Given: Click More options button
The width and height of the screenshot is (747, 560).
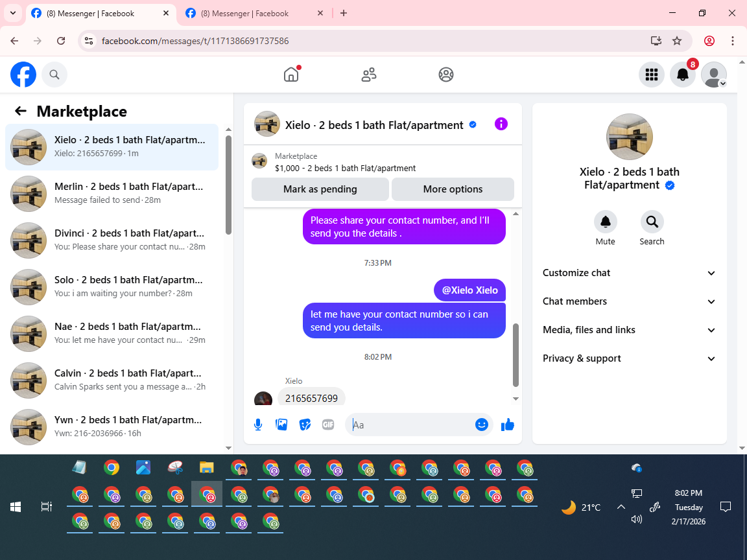Looking at the screenshot, I should pyautogui.click(x=453, y=189).
